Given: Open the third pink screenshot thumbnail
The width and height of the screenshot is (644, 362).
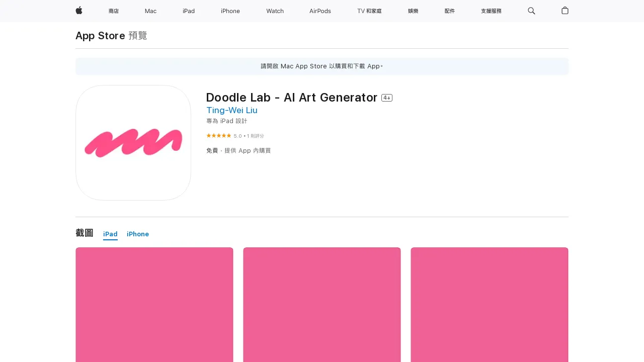Looking at the screenshot, I should pyautogui.click(x=490, y=305).
